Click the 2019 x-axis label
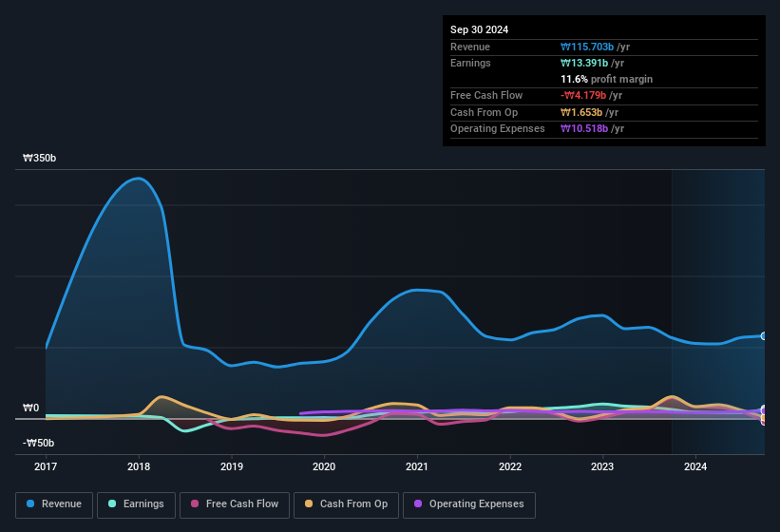This screenshot has height=532, width=780. pyautogui.click(x=232, y=466)
